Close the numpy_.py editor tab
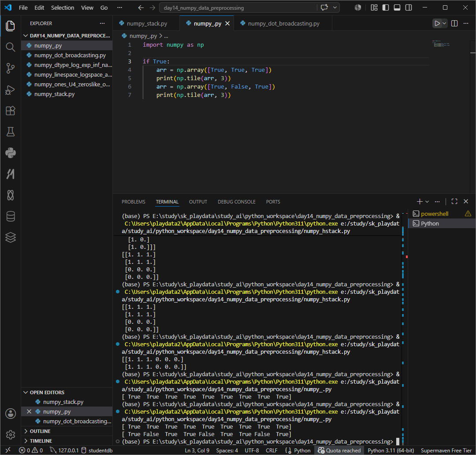The width and height of the screenshot is (476, 455). coord(227,23)
